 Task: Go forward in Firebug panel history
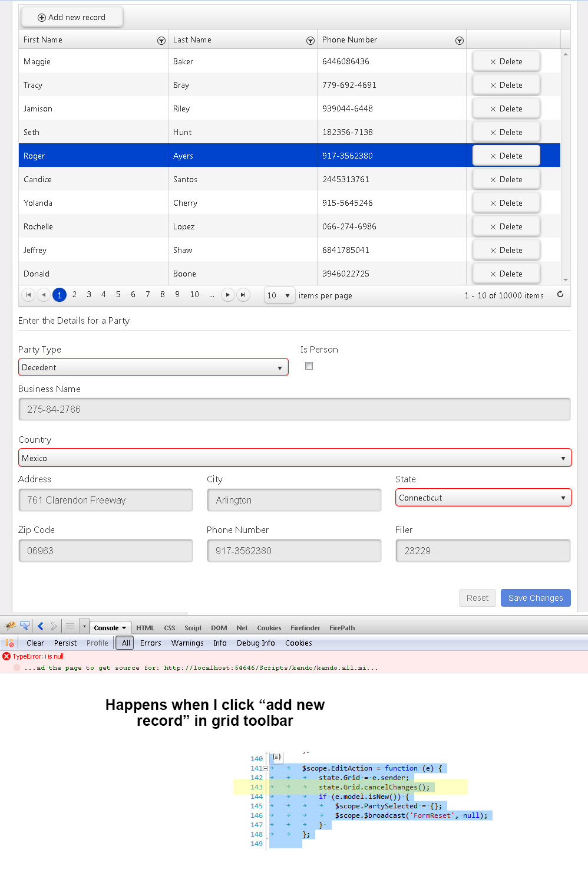click(54, 626)
